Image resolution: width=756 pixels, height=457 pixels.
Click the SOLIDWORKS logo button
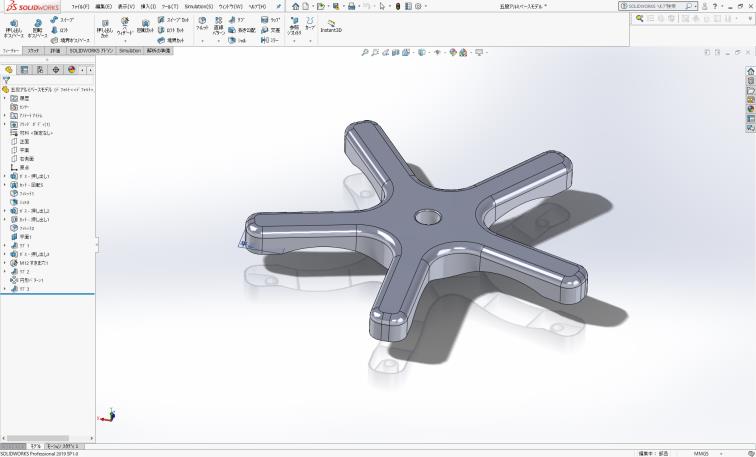point(32,6)
